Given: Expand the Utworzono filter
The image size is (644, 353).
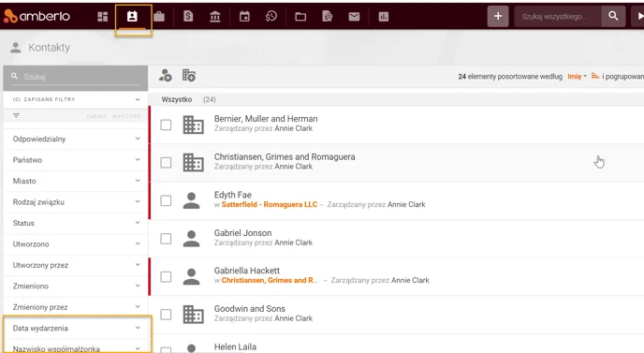Looking at the screenshot, I should 76,244.
